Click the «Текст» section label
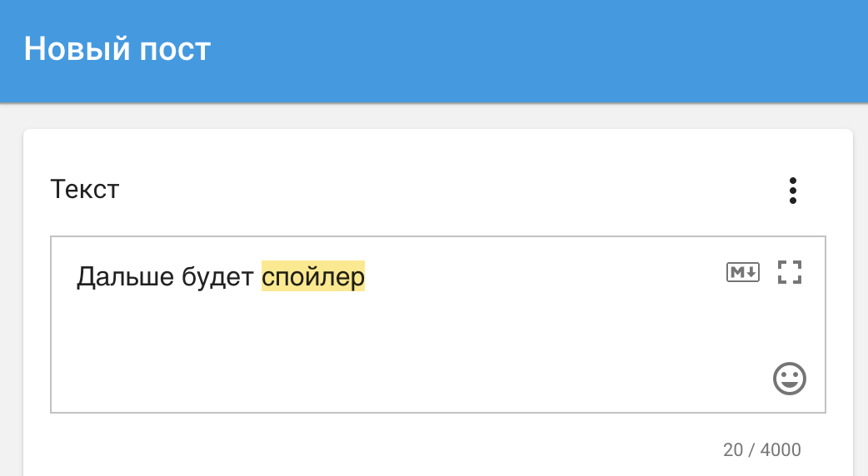The image size is (868, 476). (85, 189)
